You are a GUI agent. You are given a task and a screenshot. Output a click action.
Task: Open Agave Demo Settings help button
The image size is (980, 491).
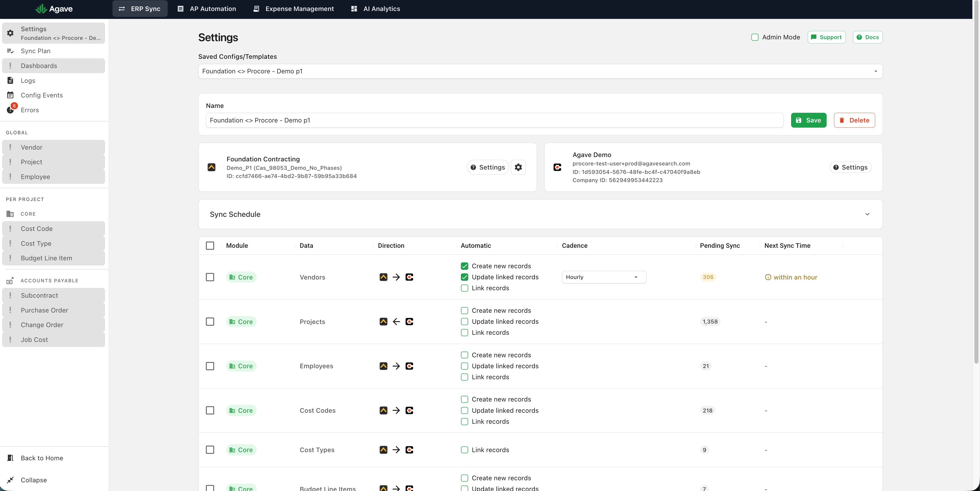tap(850, 167)
